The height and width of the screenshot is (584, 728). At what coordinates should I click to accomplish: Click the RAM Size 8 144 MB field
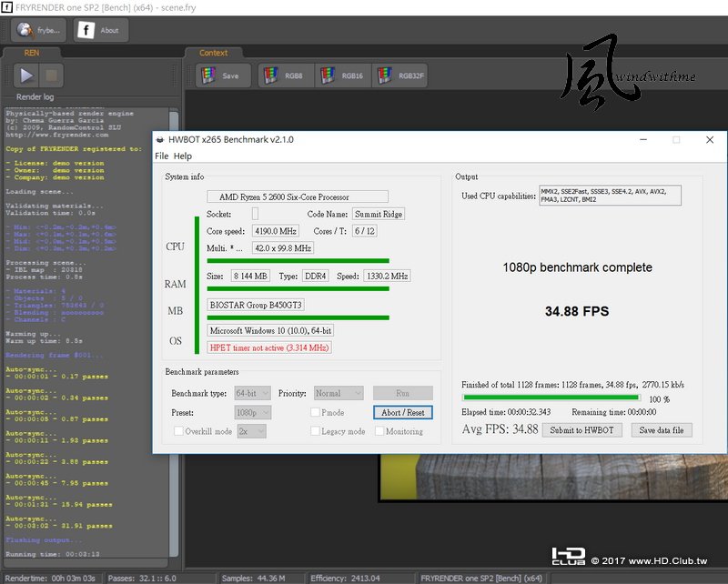tap(251, 277)
